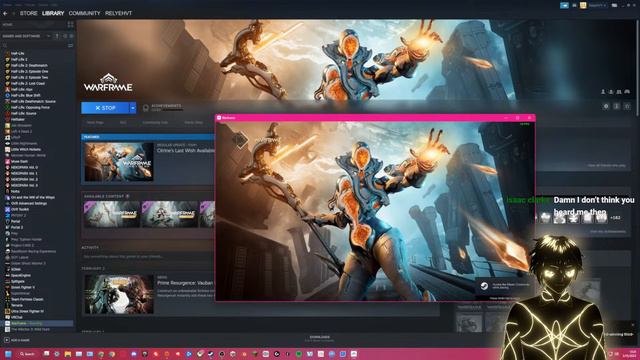This screenshot has height=360, width=640.
Task: Open the COMMUNITY tab
Action: coord(84,13)
